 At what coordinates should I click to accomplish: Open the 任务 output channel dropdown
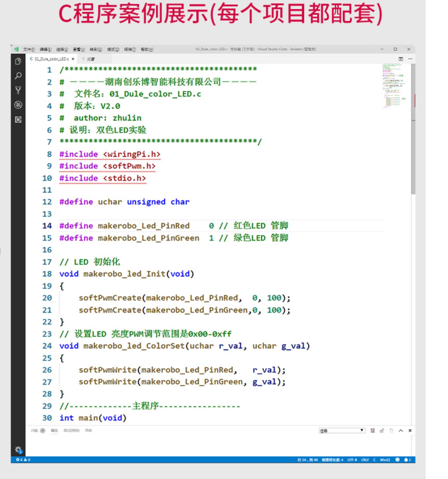pyautogui.click(x=342, y=431)
